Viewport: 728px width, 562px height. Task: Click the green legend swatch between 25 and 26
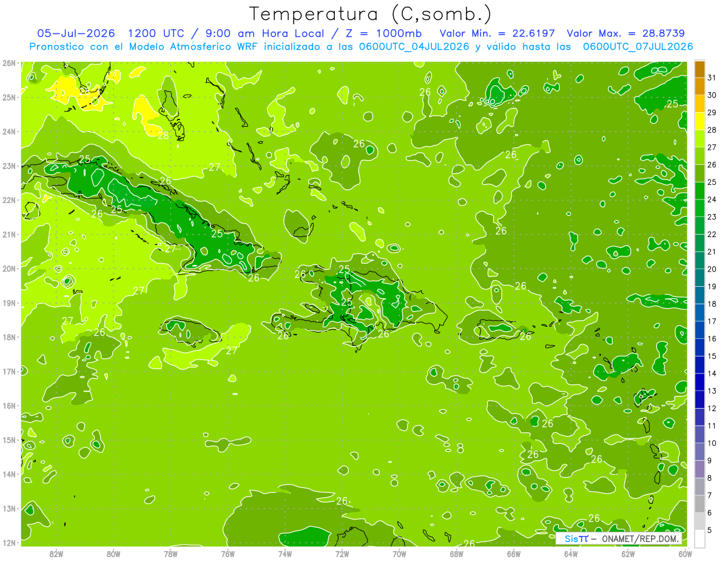[x=699, y=173]
